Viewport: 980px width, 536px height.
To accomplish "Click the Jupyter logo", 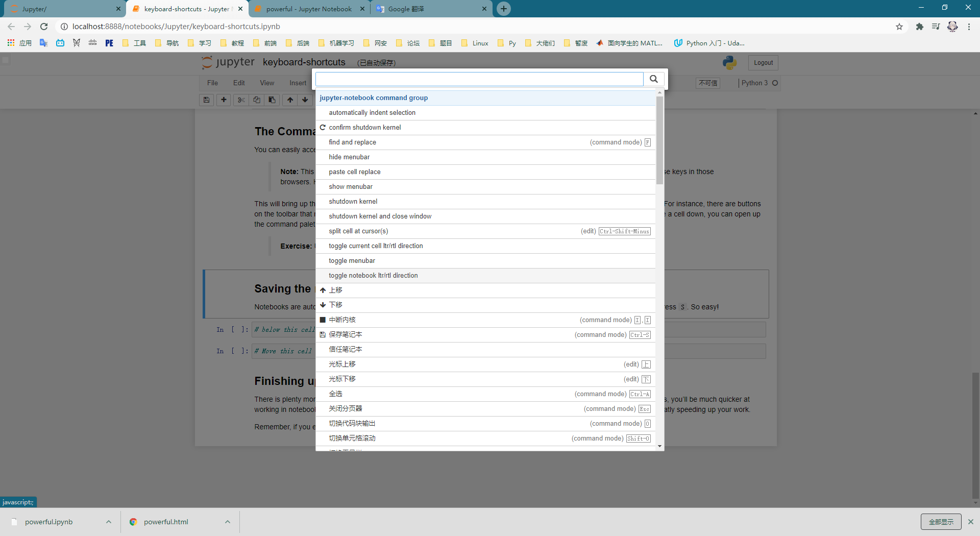I will pos(228,62).
